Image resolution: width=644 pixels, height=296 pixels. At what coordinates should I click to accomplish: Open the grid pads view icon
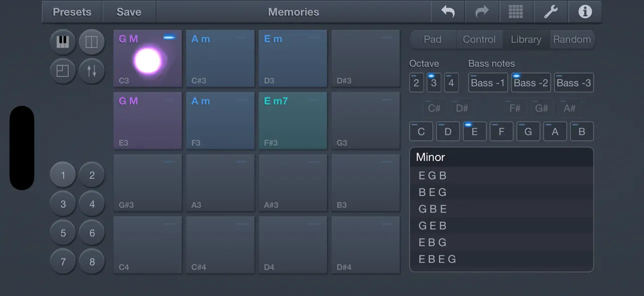[516, 11]
